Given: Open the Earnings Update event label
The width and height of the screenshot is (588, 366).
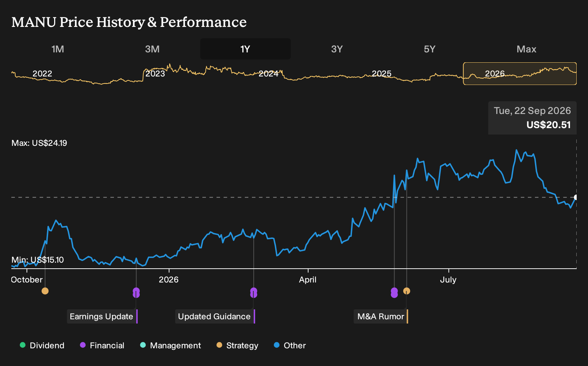Looking at the screenshot, I should 102,316.
